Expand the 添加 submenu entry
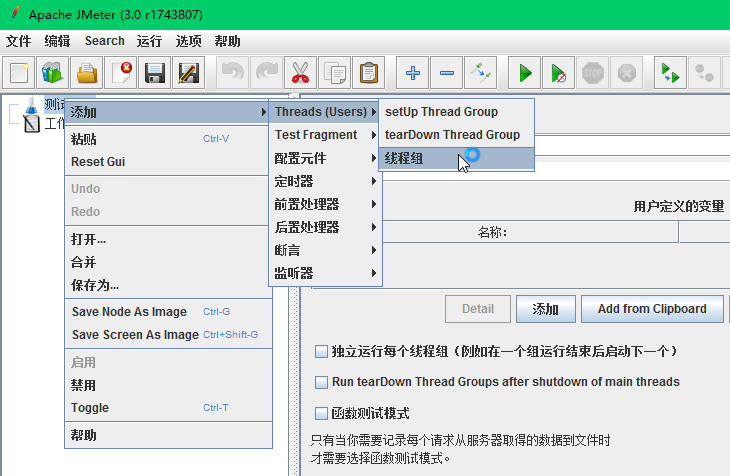730x476 pixels. [x=167, y=112]
